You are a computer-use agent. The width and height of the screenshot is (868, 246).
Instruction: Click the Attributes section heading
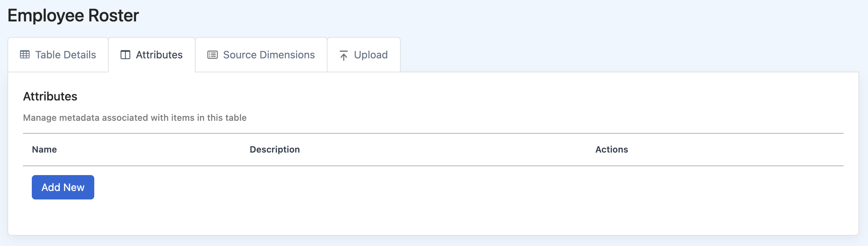coord(50,96)
